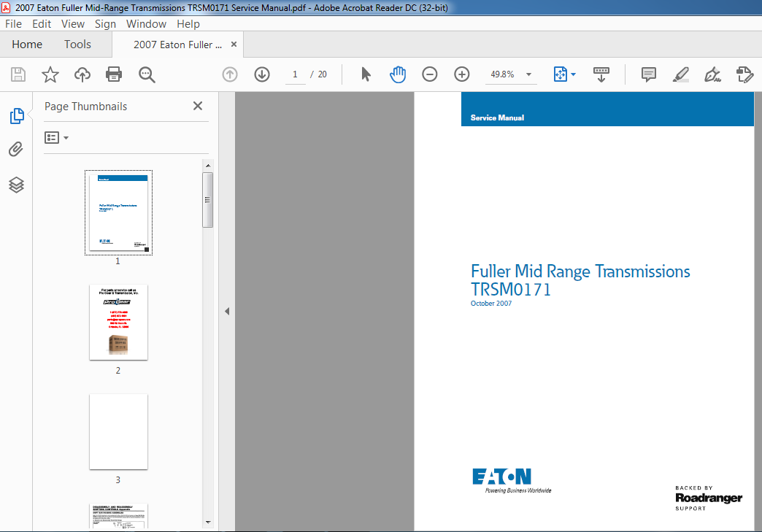
Task: Go to the previous page with the up arrow
Action: tap(230, 74)
